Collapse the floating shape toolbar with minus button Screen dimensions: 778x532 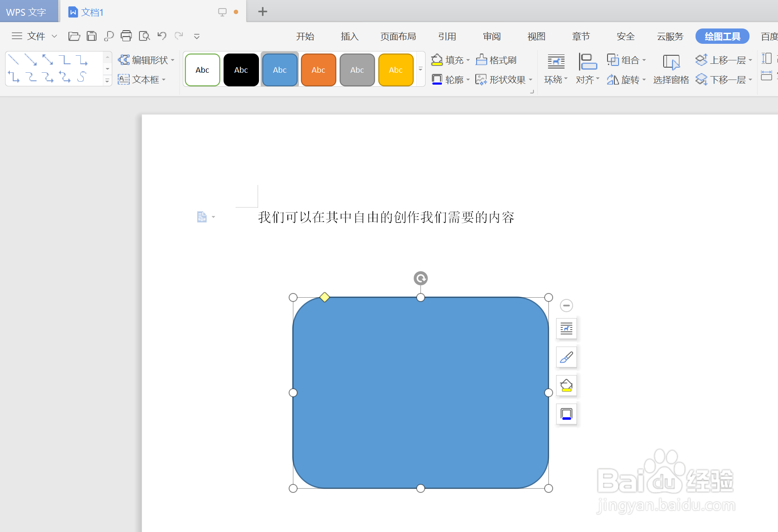tap(566, 305)
